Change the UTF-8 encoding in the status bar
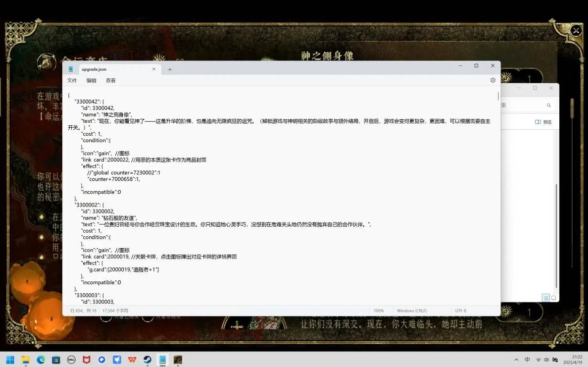 (x=460, y=311)
